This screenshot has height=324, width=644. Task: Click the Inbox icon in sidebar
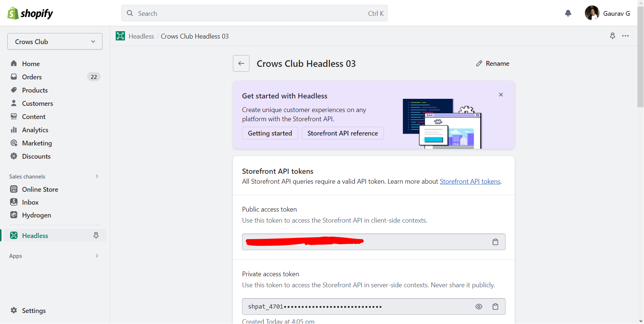pos(14,202)
